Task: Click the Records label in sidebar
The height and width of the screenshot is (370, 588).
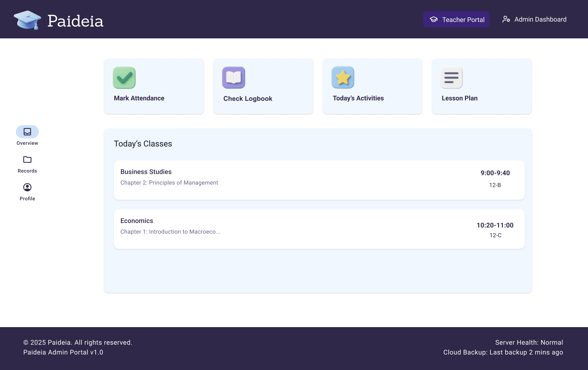Action: coord(27,171)
